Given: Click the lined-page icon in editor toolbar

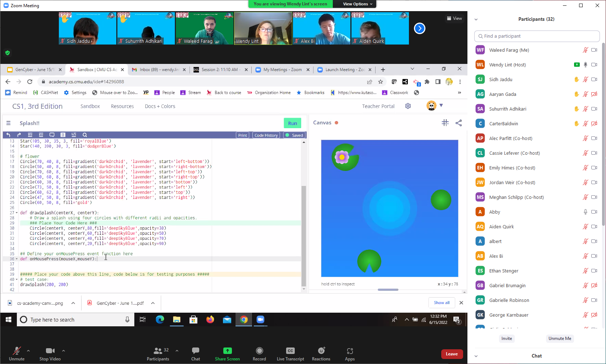Looking at the screenshot, I should coord(63,135).
